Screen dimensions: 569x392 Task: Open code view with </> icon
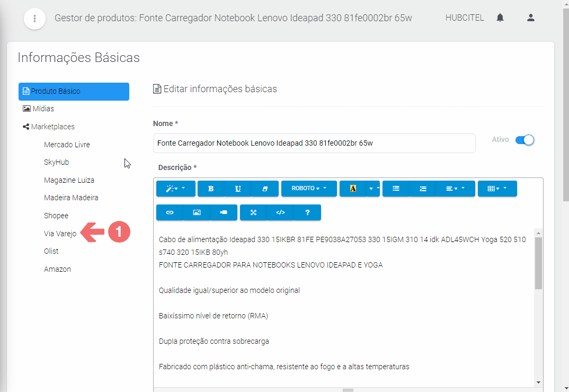point(280,212)
